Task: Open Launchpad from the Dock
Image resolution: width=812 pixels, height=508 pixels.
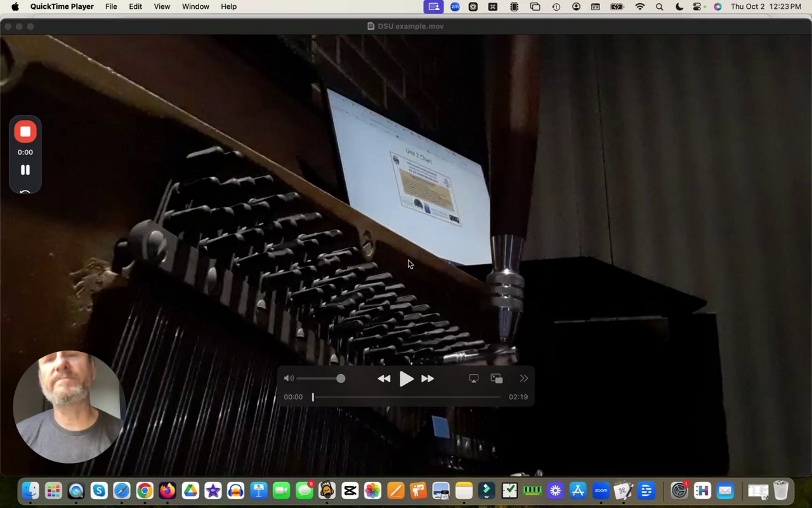Action: 53,490
